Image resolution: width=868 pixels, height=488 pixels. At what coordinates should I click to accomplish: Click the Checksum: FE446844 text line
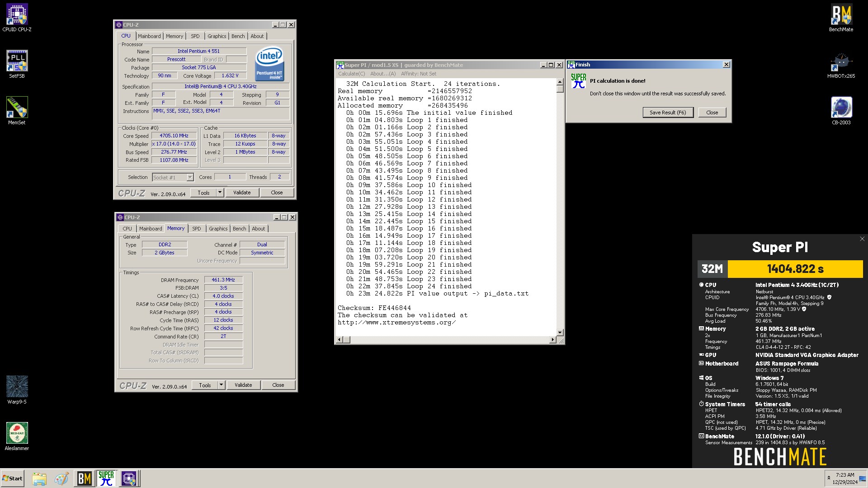374,308
